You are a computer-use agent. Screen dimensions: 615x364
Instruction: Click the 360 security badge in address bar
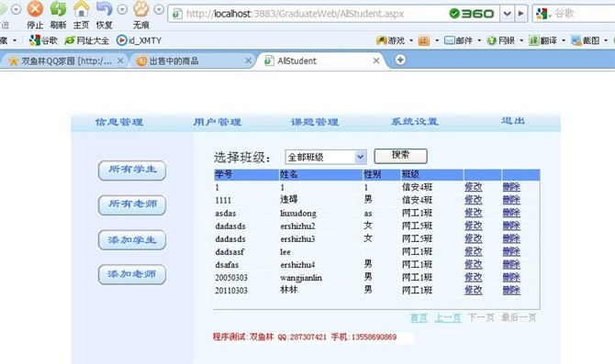click(x=472, y=14)
